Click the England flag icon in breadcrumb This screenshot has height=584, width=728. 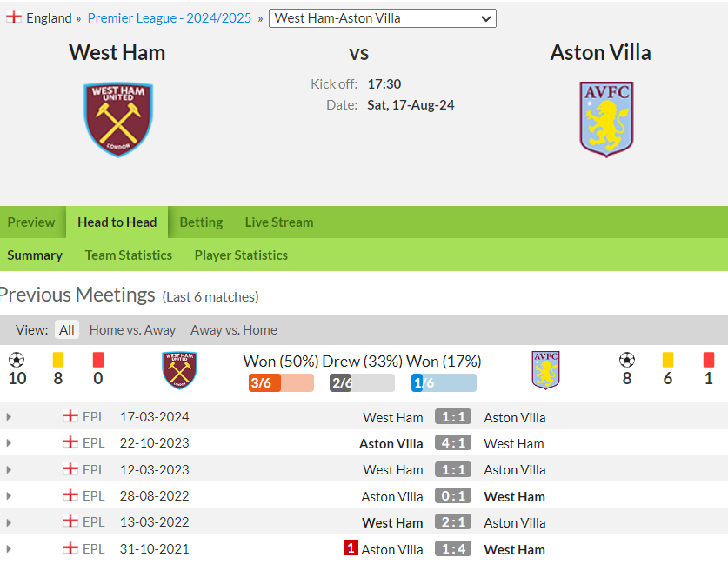[14, 17]
